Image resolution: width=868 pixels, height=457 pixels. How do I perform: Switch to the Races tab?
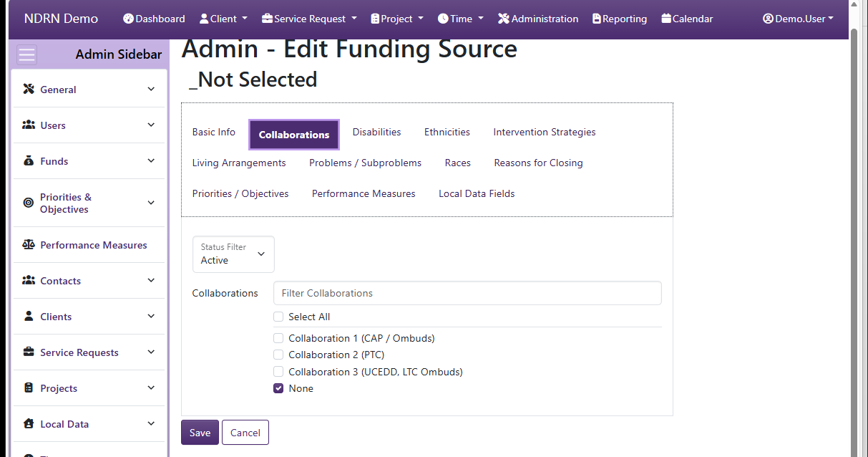[x=458, y=163]
